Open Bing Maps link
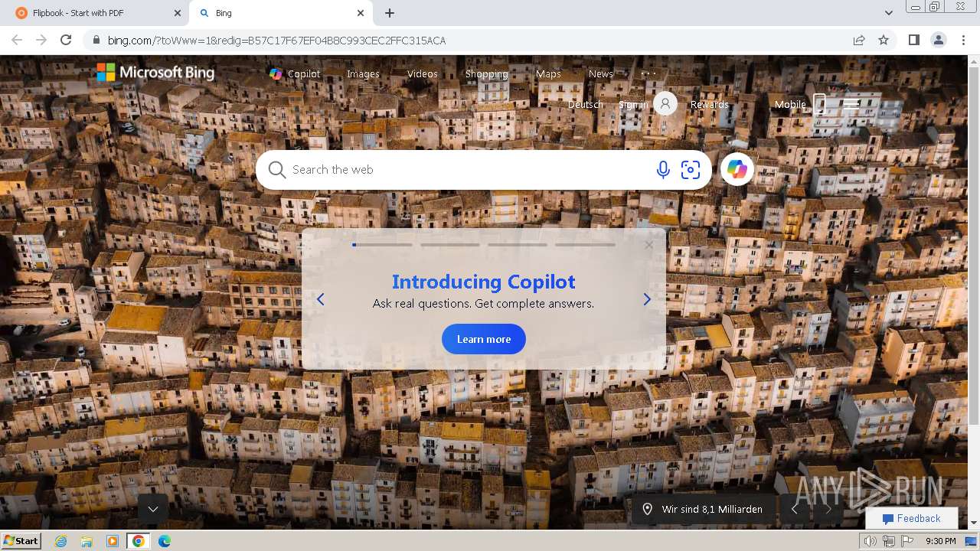 pyautogui.click(x=548, y=73)
